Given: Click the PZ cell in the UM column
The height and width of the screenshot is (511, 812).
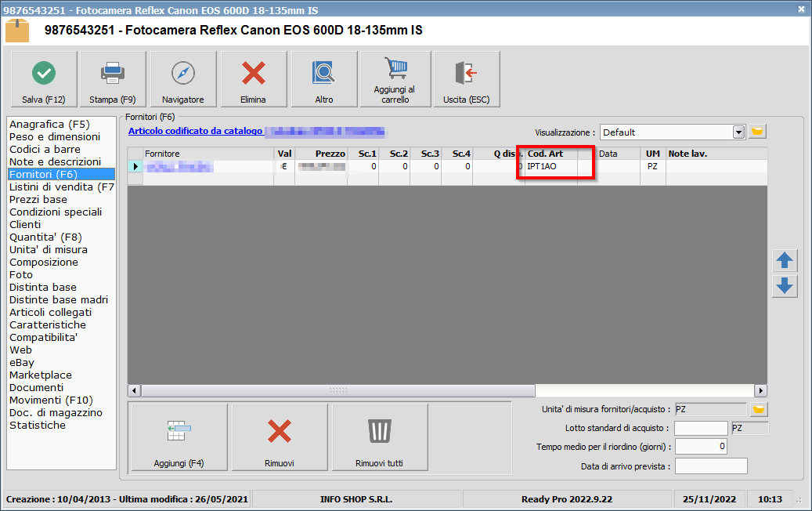Looking at the screenshot, I should 653,166.
